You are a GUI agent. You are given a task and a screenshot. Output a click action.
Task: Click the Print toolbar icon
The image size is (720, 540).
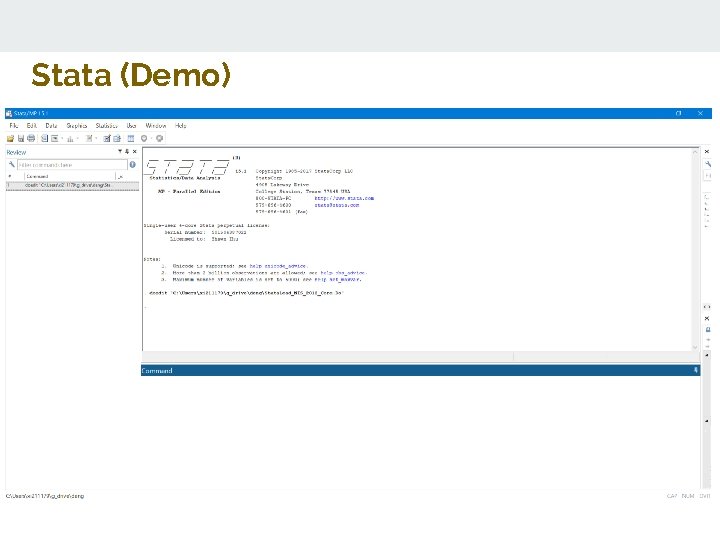pos(31,138)
